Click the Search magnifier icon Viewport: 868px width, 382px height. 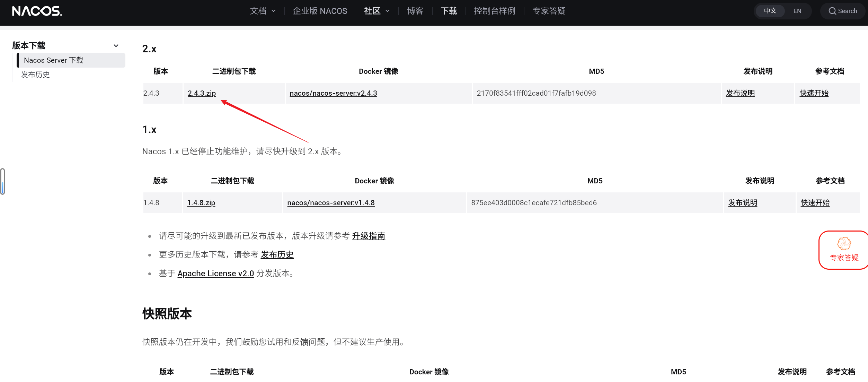(x=832, y=11)
